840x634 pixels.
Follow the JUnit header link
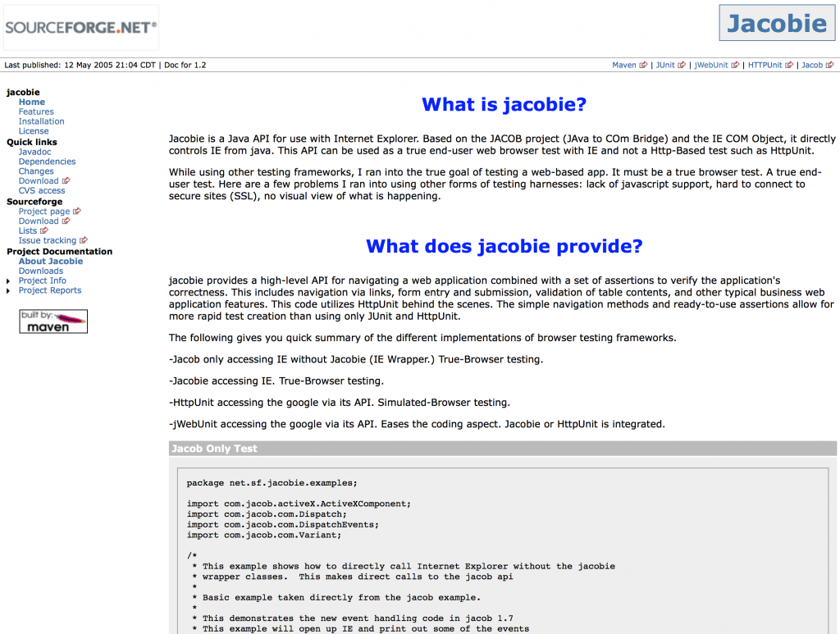point(665,65)
